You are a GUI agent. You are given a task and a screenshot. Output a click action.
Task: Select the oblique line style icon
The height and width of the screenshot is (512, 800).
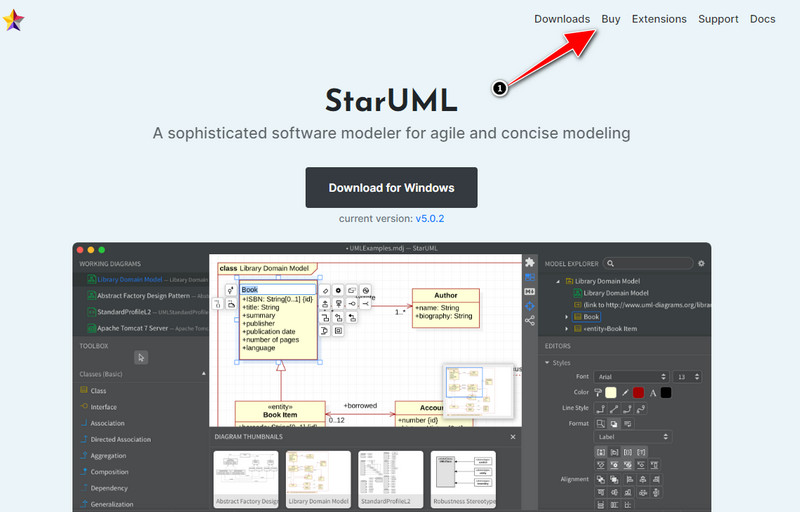click(x=614, y=408)
